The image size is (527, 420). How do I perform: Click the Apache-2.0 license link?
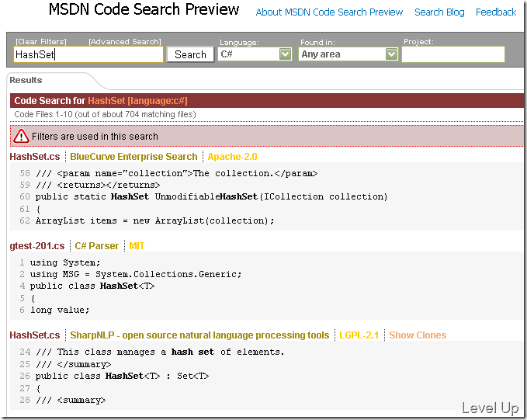(232, 157)
